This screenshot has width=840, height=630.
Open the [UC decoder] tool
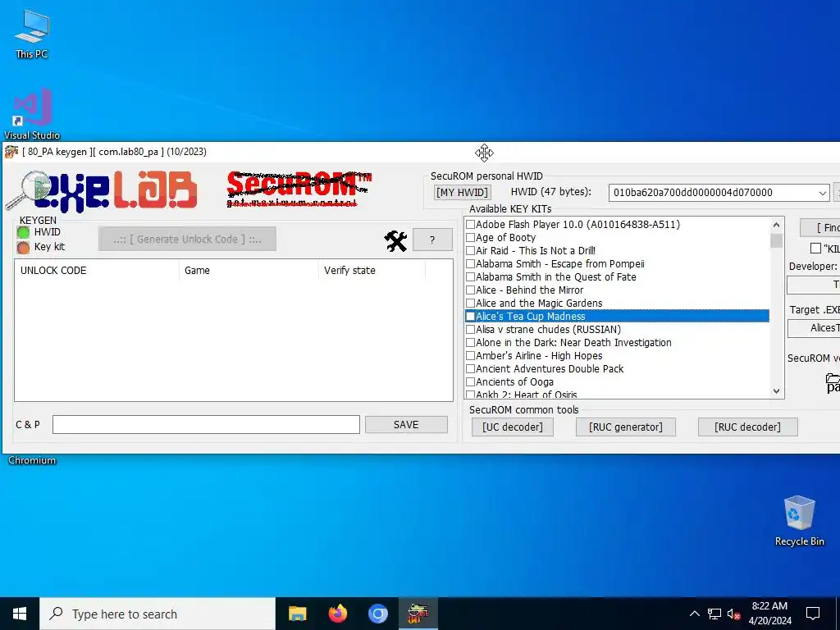coord(513,427)
